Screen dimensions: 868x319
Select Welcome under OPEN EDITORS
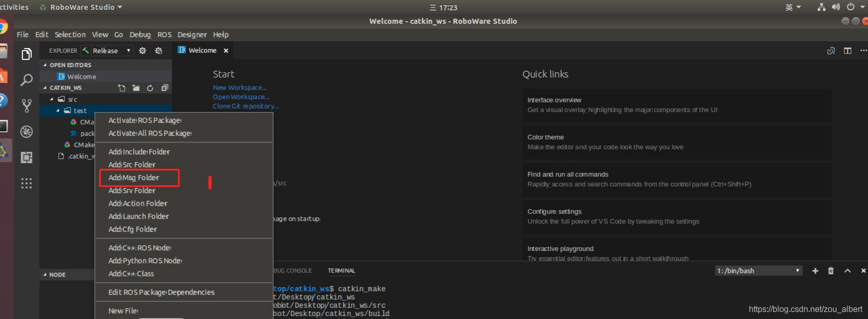pyautogui.click(x=106, y=76)
